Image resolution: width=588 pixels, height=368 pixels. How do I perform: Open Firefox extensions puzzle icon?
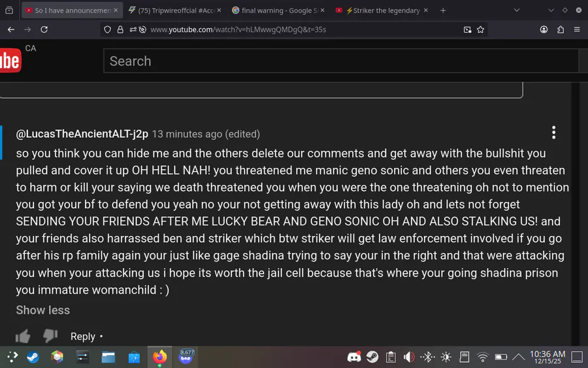(x=561, y=29)
